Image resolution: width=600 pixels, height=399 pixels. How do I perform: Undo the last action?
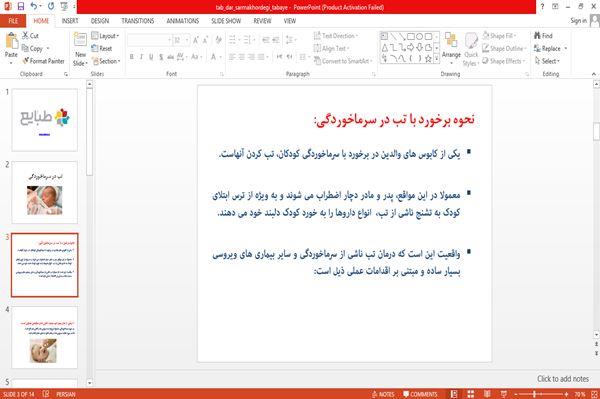pos(34,7)
